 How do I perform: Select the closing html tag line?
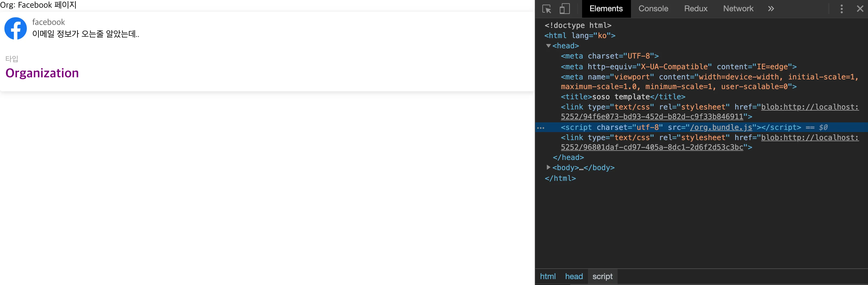(x=560, y=178)
